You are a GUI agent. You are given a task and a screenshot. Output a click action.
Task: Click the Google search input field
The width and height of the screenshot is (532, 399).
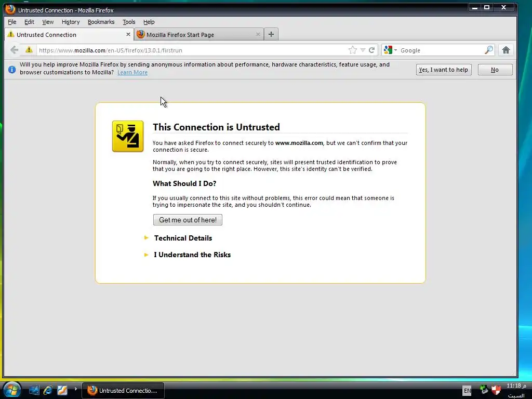[441, 50]
